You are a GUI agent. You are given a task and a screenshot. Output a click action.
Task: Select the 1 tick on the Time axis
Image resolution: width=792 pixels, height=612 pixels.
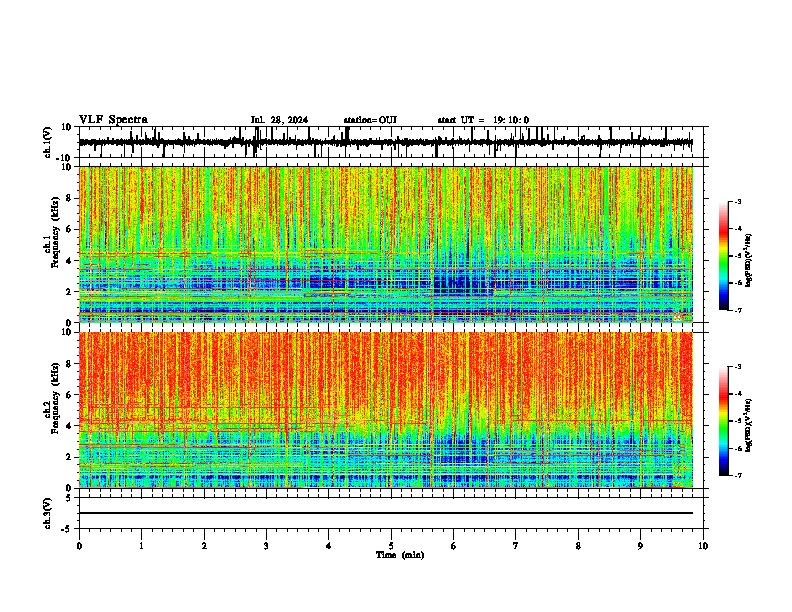click(x=141, y=546)
